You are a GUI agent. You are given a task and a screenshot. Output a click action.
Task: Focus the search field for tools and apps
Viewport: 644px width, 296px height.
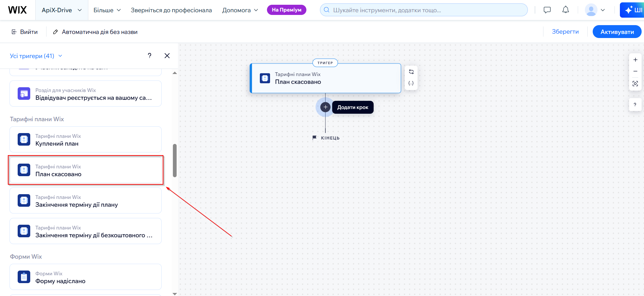424,10
